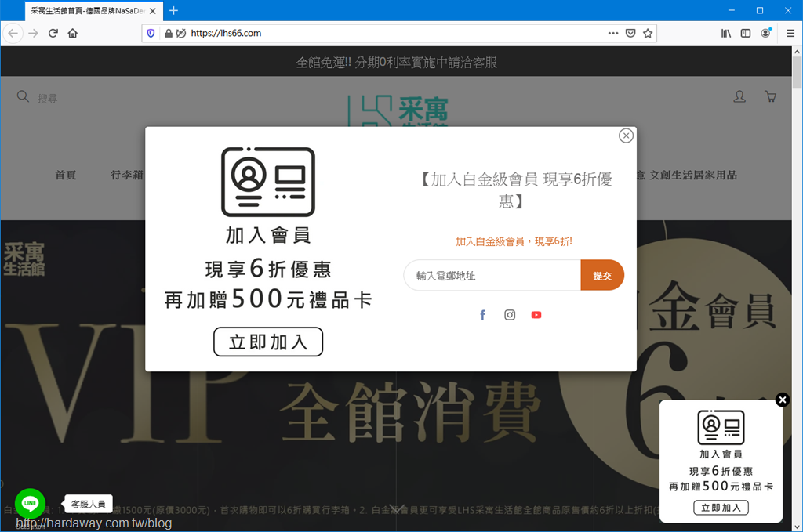
Task: Open the Facebook link in popup
Action: (482, 315)
